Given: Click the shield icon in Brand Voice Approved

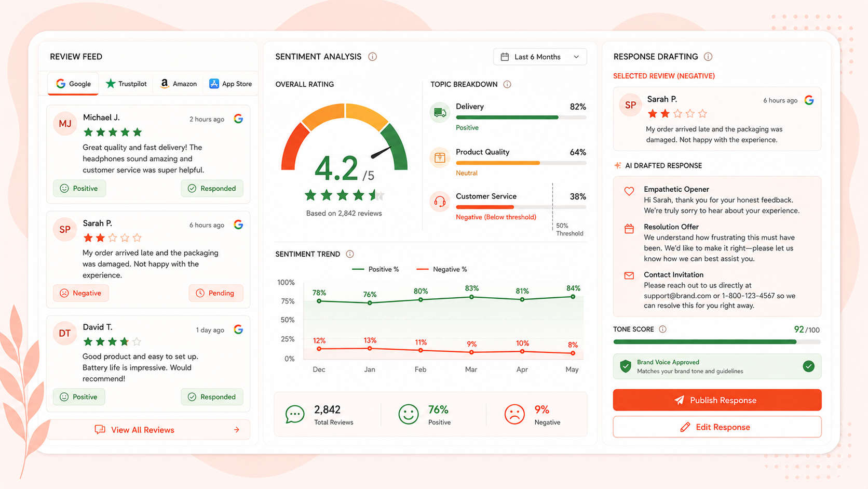Looking at the screenshot, I should tap(626, 366).
